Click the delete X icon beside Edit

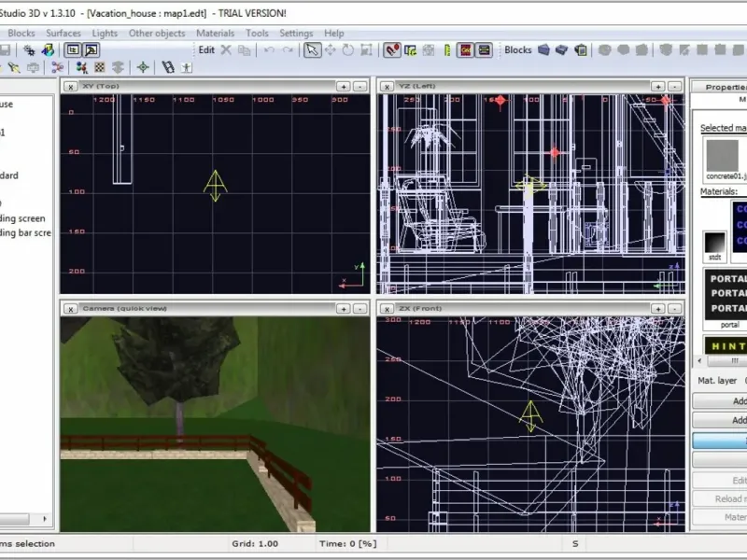click(226, 50)
